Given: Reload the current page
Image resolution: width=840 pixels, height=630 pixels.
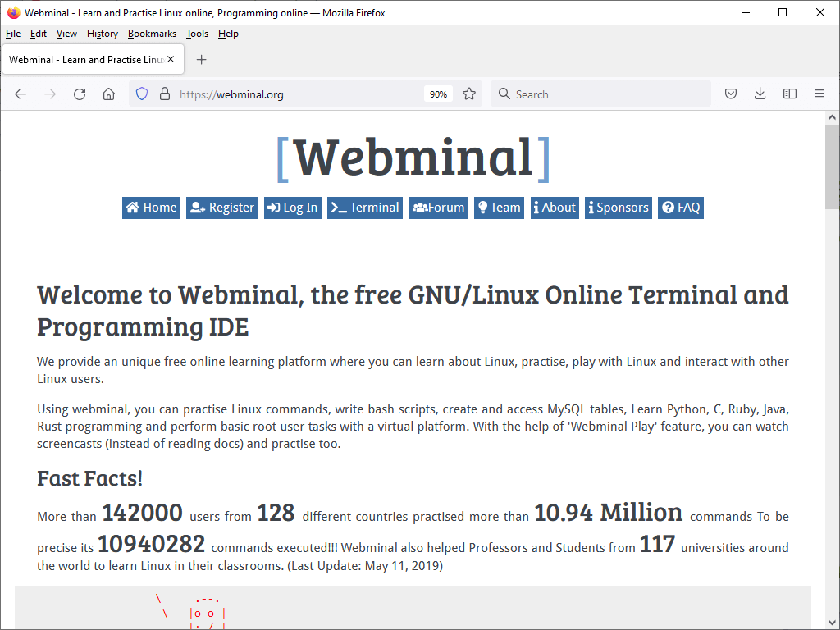Looking at the screenshot, I should click(x=80, y=94).
